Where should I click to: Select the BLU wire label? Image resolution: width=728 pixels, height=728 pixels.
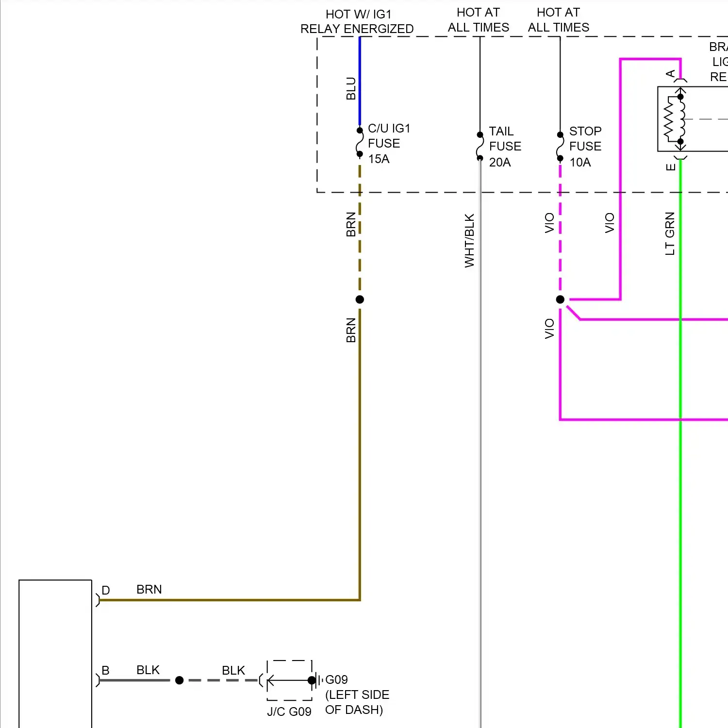click(351, 88)
